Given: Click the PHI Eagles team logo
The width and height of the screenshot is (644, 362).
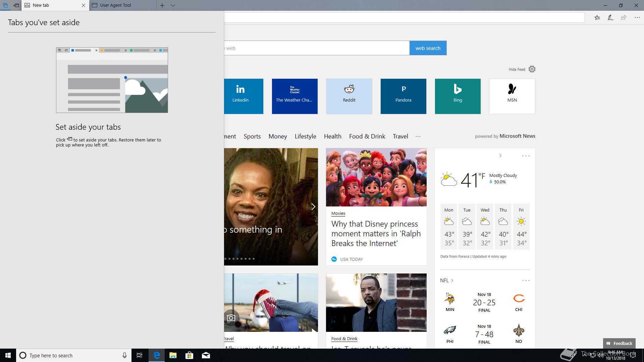Looking at the screenshot, I should (450, 330).
